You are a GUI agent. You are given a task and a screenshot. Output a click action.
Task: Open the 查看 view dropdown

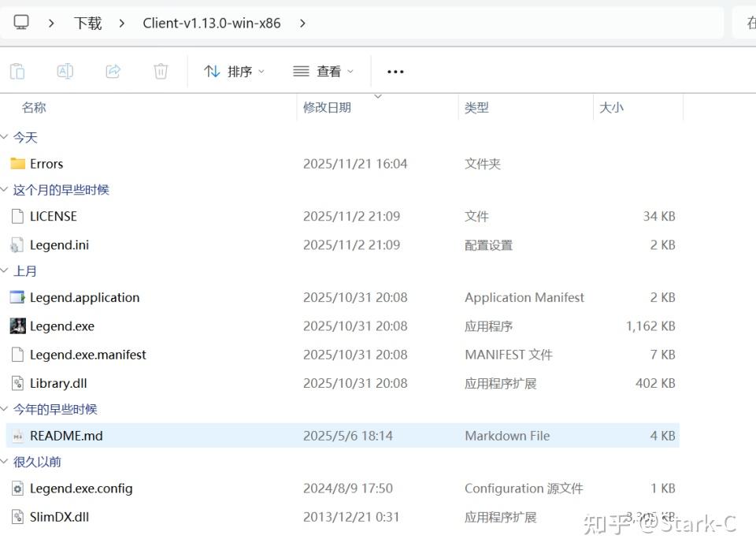pyautogui.click(x=323, y=72)
